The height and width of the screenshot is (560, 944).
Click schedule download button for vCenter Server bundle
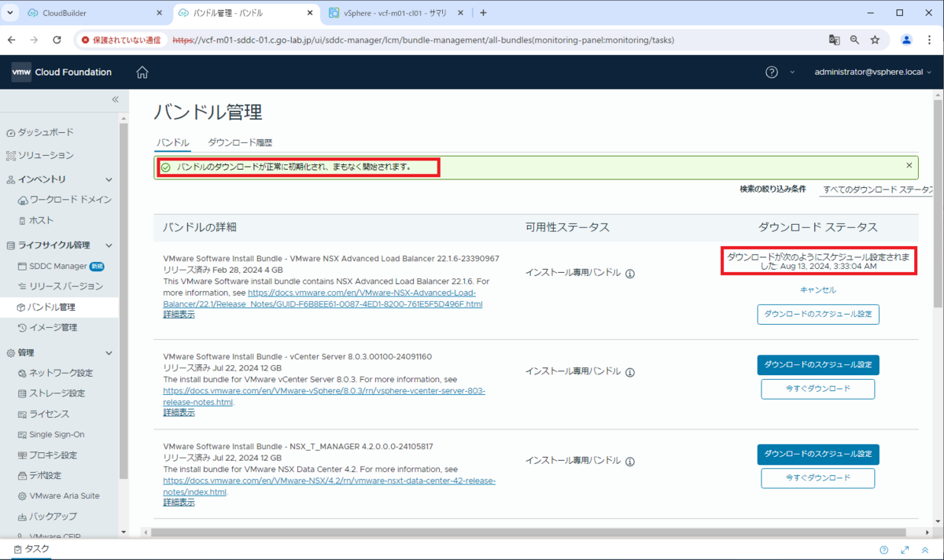(x=818, y=364)
